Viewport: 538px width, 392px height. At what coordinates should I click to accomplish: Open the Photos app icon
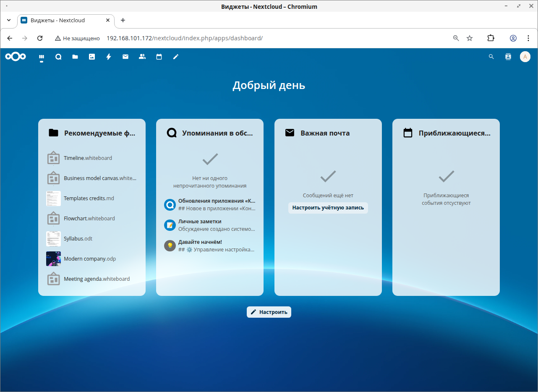click(x=92, y=57)
